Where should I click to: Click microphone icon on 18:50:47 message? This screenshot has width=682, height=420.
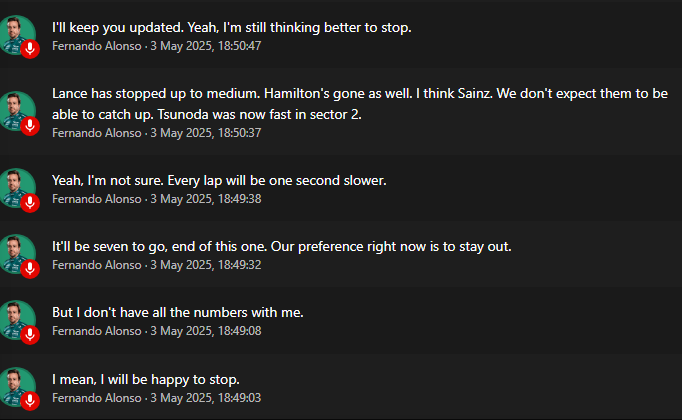click(30, 49)
